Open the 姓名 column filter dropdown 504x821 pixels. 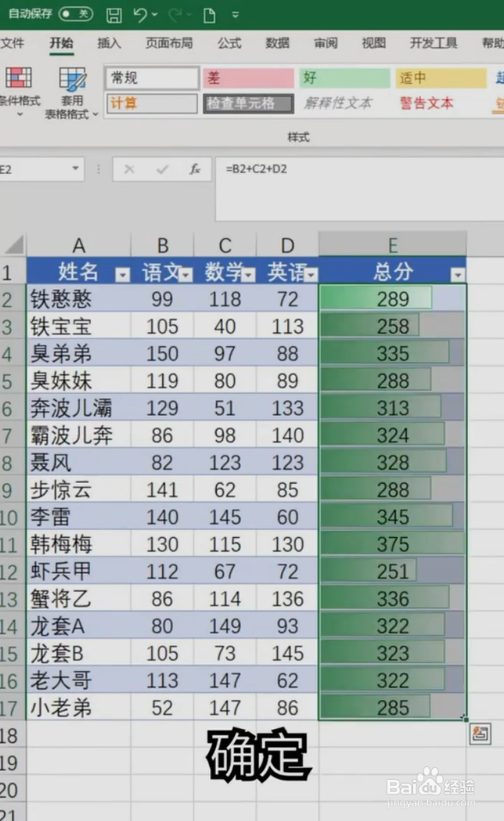click(x=123, y=275)
